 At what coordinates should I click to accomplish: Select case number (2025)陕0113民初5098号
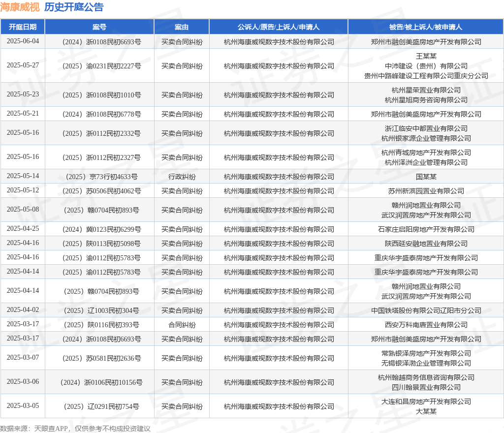pos(101,244)
